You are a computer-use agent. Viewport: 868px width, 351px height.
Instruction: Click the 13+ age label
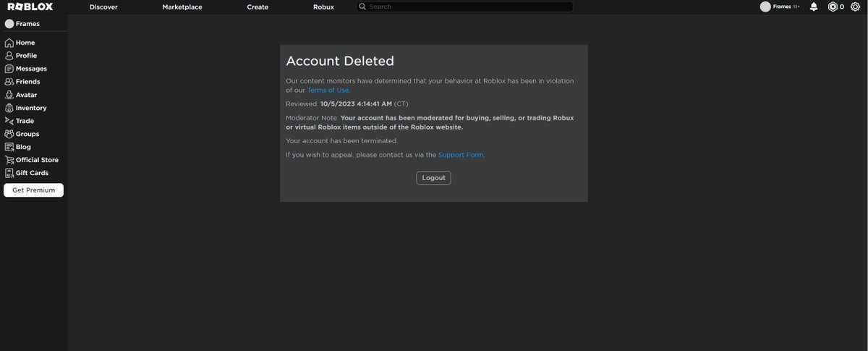pos(796,7)
